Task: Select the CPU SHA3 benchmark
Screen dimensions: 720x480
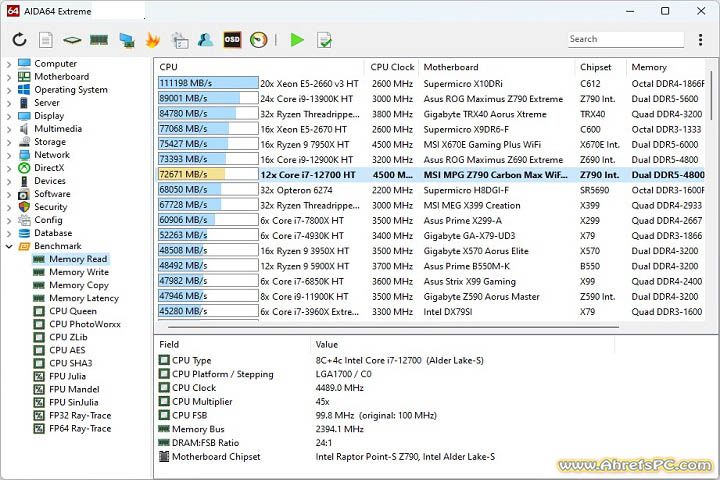Action: point(71,363)
